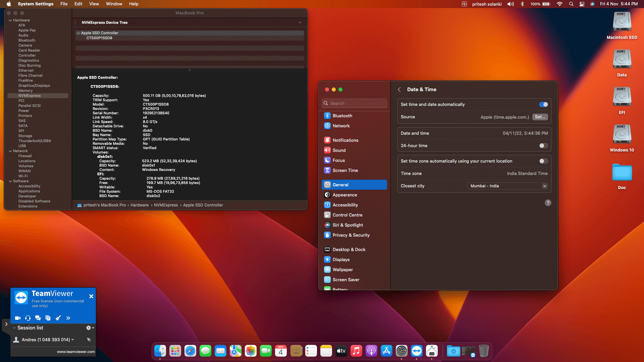The image size is (644, 362).
Task: Open the Trash in the Dock
Action: point(484,351)
